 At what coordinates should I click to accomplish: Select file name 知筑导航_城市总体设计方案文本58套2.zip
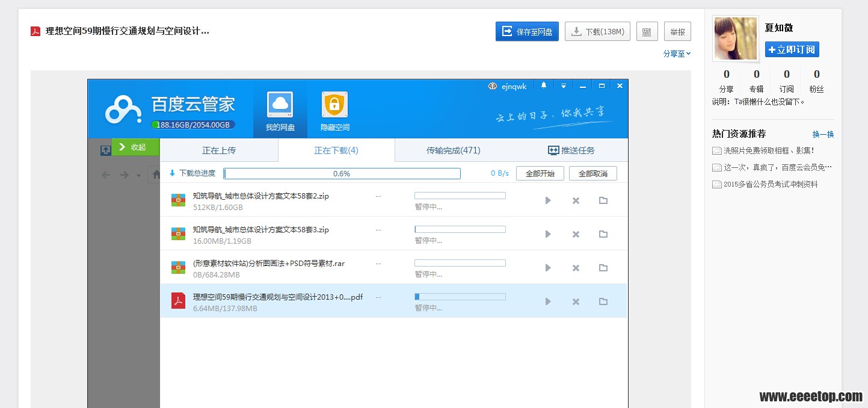coord(261,196)
